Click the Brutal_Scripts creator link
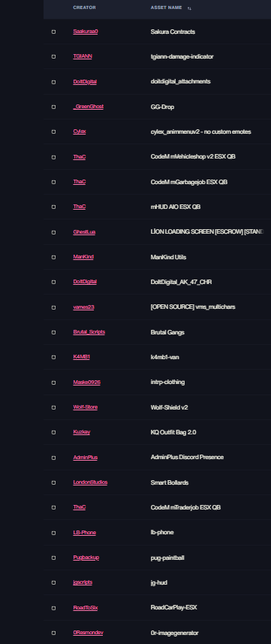This screenshot has height=644, width=271. pos(89,332)
